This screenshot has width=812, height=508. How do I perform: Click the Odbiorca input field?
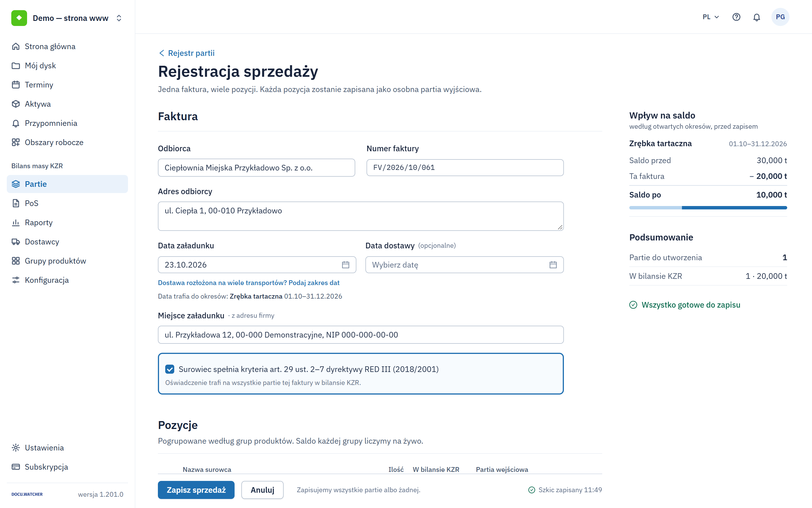(256, 168)
